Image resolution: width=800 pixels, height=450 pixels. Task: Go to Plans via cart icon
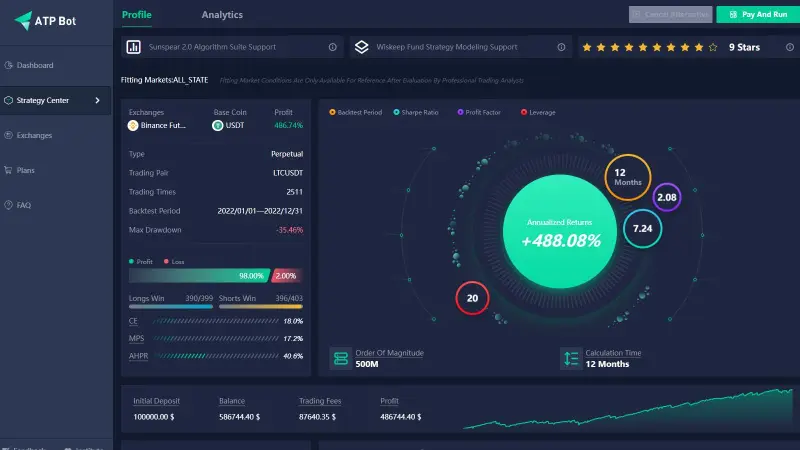9,170
